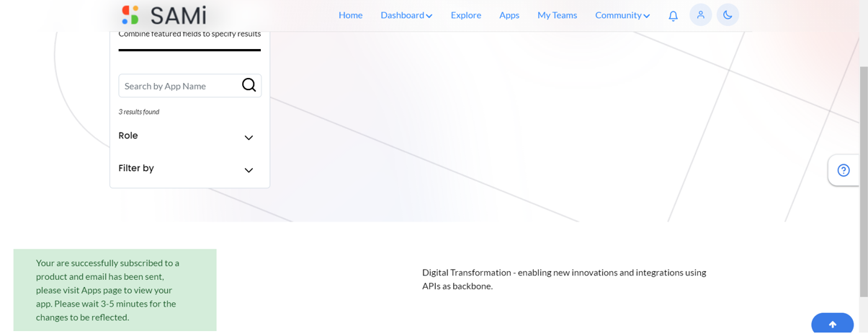Click "Combine featured fields to specify results" text
868x334 pixels.
point(189,34)
